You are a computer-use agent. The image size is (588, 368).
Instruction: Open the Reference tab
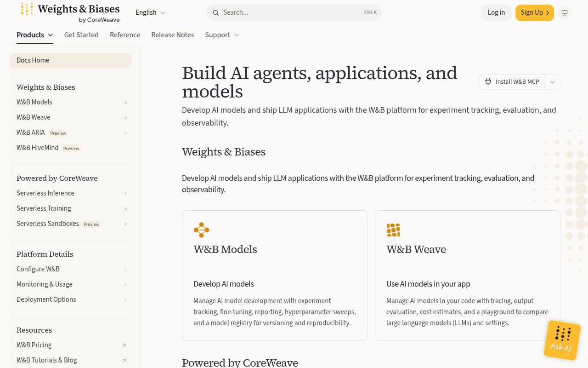(125, 35)
